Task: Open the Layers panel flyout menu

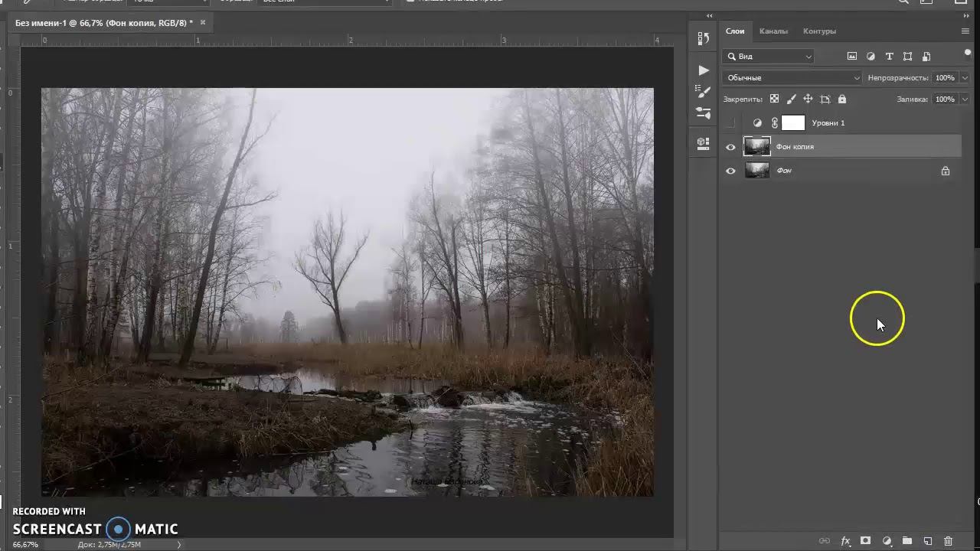Action: pyautogui.click(x=965, y=31)
